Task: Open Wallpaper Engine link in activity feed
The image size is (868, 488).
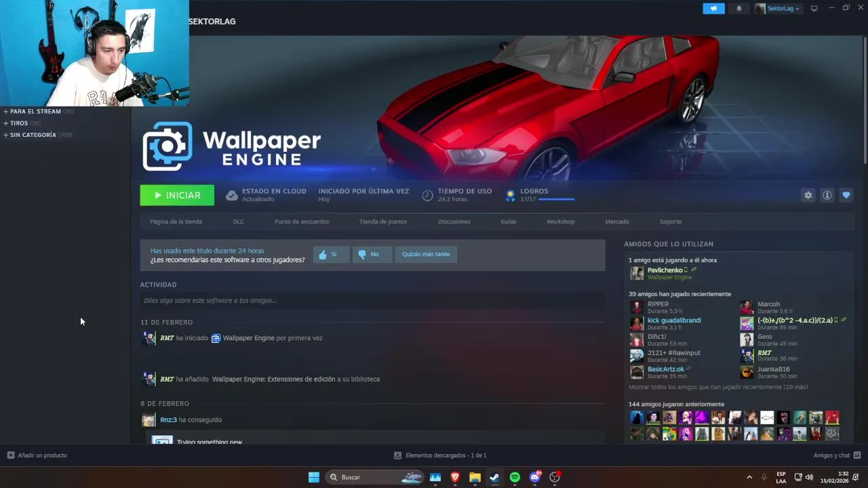Action: coord(248,338)
